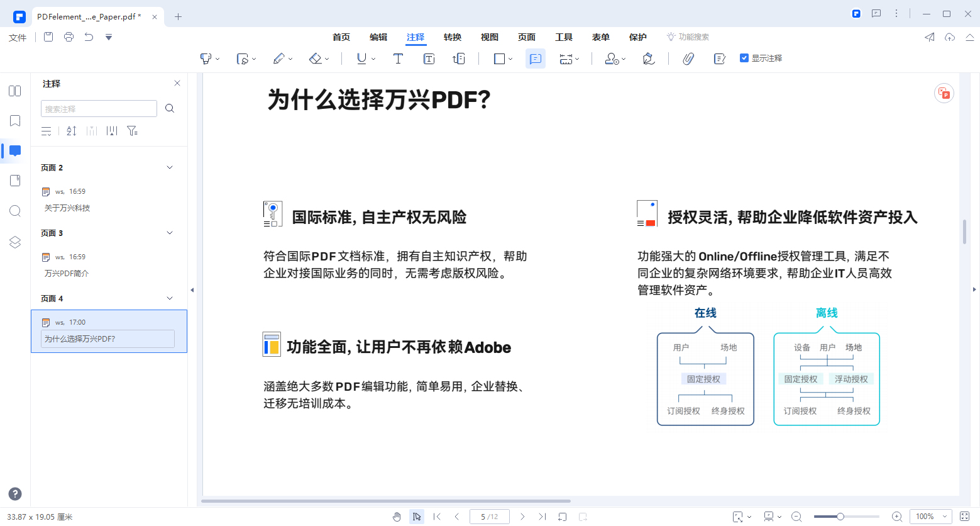Open the thumbnails panel in sidebar

tap(15, 91)
